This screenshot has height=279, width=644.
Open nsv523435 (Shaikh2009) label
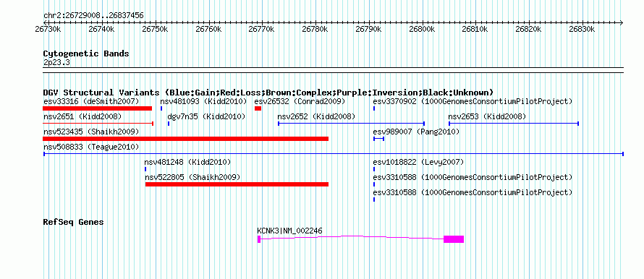[x=91, y=132]
